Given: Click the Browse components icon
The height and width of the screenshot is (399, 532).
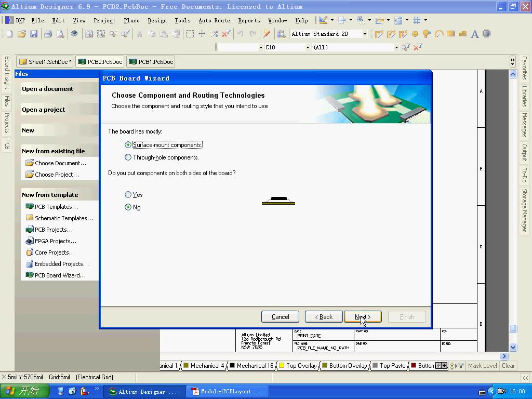Looking at the screenshot, I should 281,34.
